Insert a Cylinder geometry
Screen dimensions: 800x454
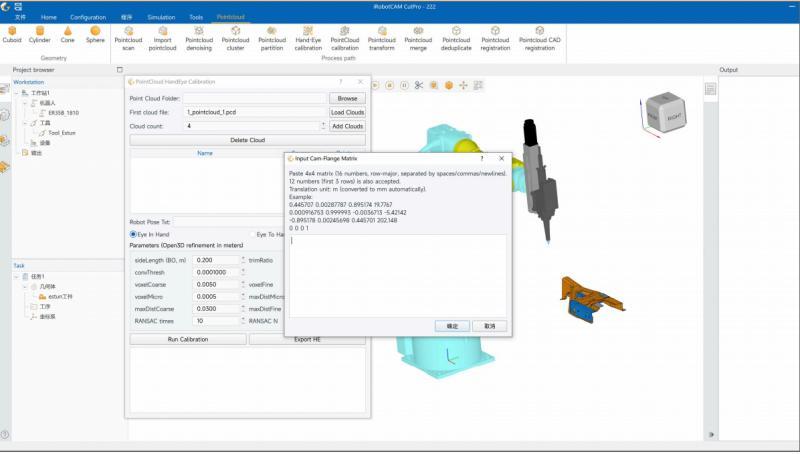[39, 35]
